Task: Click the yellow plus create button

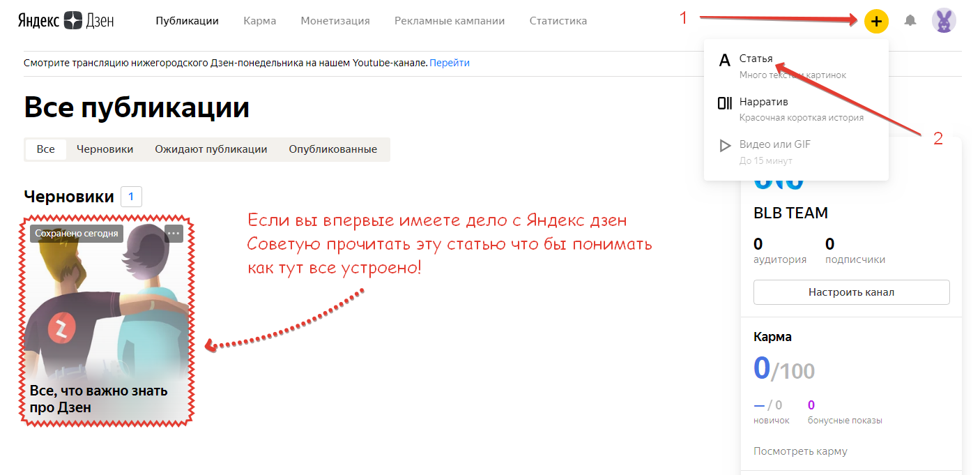Action: tap(876, 21)
